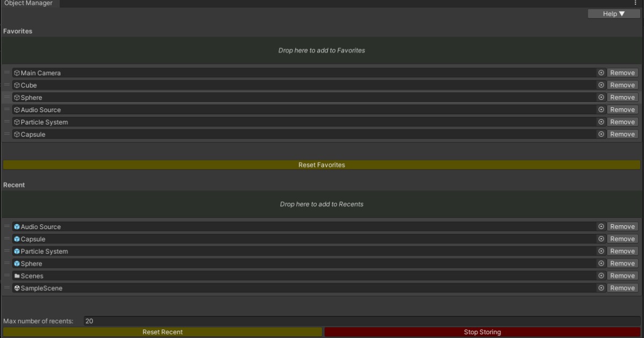Click drag handle of favorite Capsule
644x338 pixels.
point(7,134)
